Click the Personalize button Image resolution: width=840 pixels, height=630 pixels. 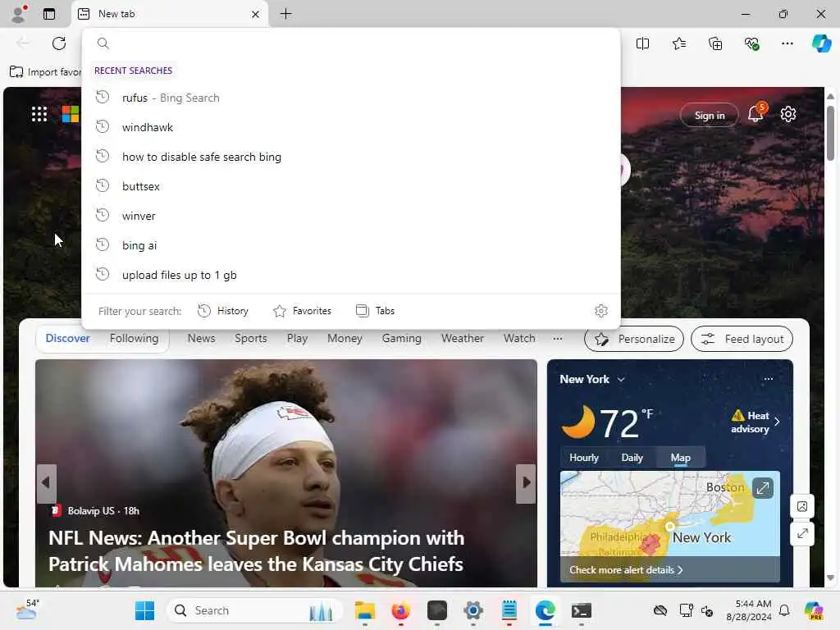click(x=634, y=339)
